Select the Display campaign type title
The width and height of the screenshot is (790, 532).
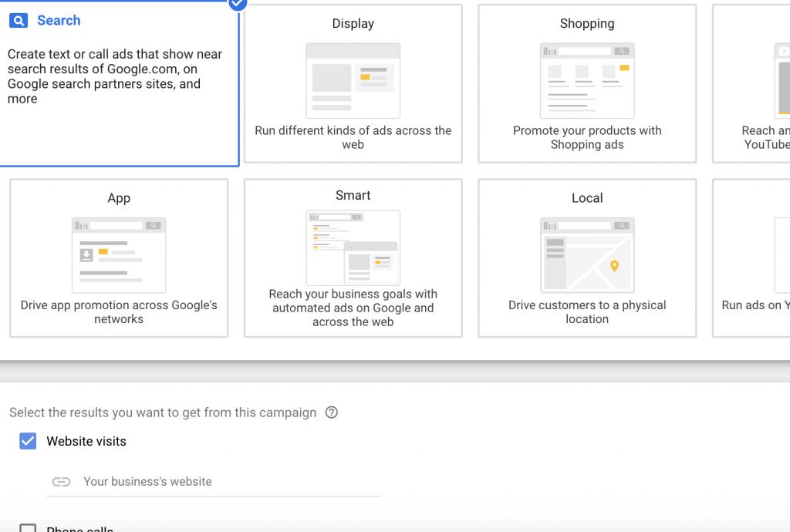[353, 24]
